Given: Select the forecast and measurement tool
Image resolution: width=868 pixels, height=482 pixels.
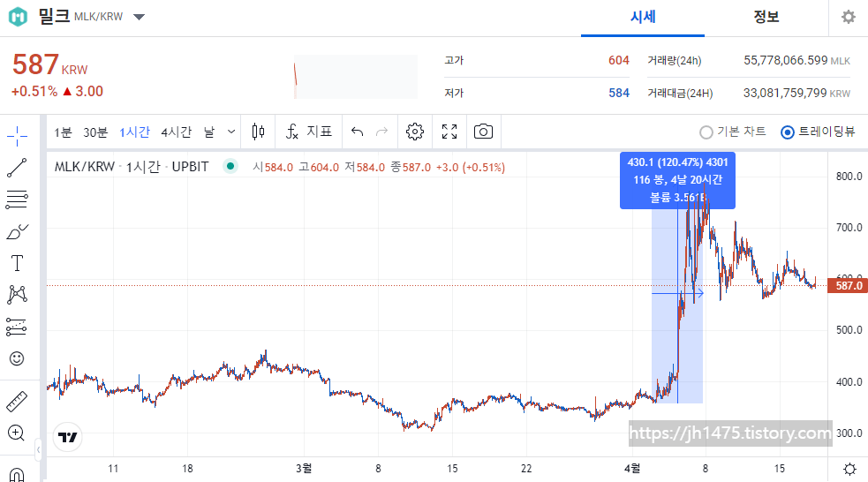Looking at the screenshot, I should pos(17,327).
